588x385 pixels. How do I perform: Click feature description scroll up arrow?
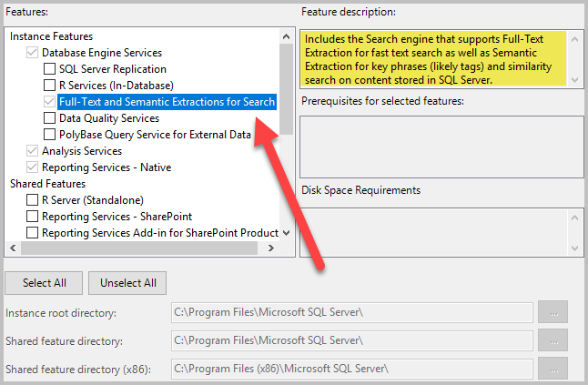point(574,39)
